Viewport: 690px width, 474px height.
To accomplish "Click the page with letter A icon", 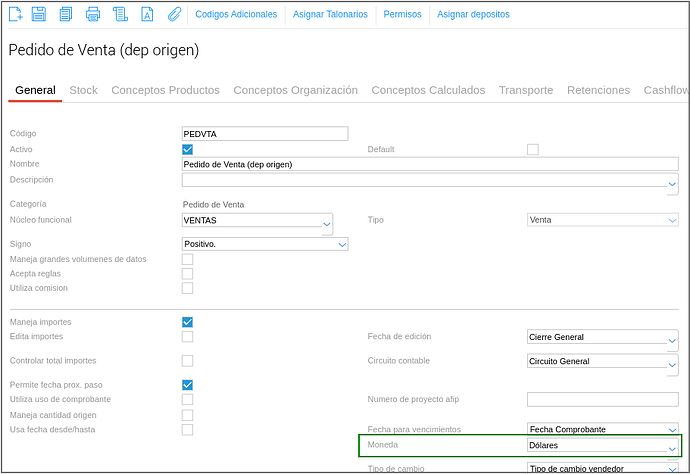I will coord(147,14).
